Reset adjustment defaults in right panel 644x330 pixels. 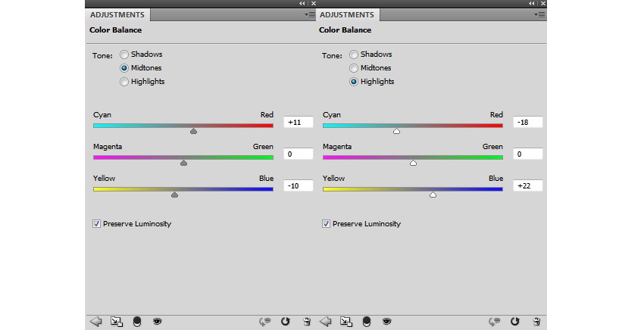515,322
